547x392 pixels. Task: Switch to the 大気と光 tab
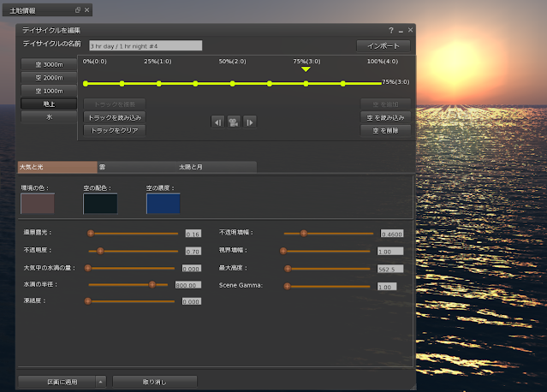coord(57,167)
